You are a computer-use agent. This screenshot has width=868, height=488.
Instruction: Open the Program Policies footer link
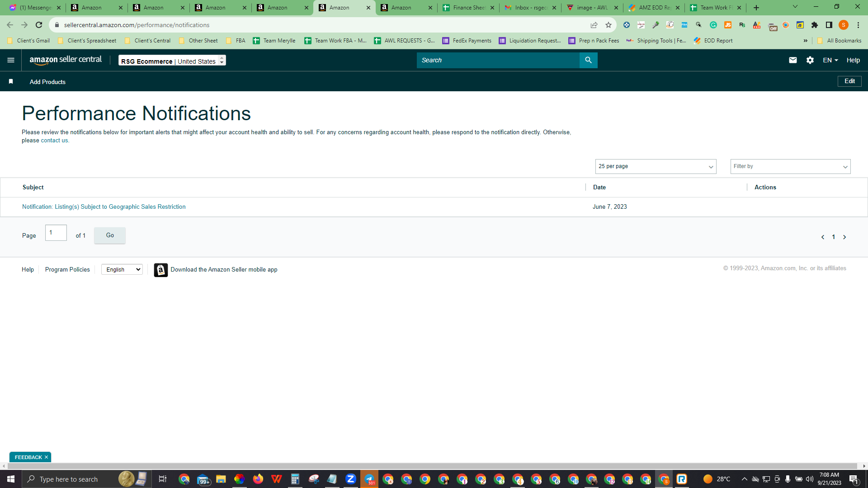click(x=67, y=270)
